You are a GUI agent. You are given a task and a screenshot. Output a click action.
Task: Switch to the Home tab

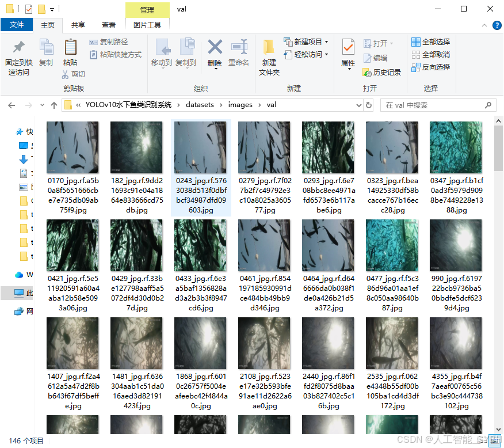(x=48, y=25)
